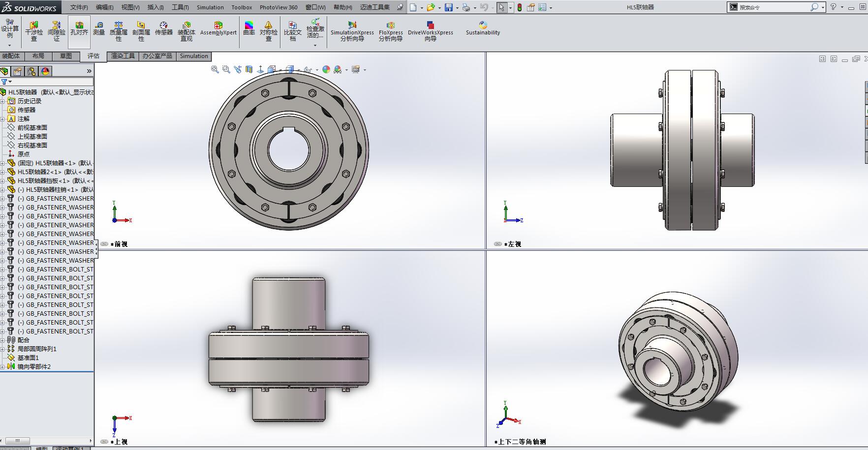Viewport: 868px width, 450px height.
Task: Click the feature tree horizontal scrollbar thumb
Action: coord(17,441)
